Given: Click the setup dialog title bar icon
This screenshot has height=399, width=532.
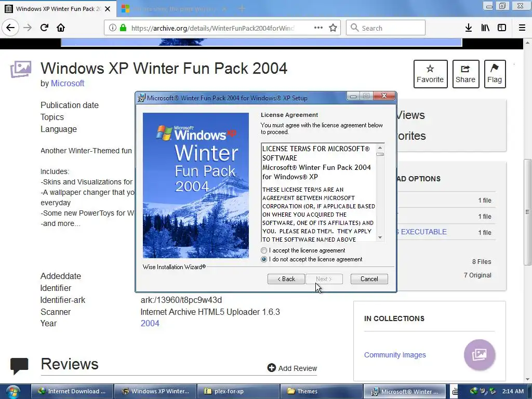Looking at the screenshot, I should [141, 98].
